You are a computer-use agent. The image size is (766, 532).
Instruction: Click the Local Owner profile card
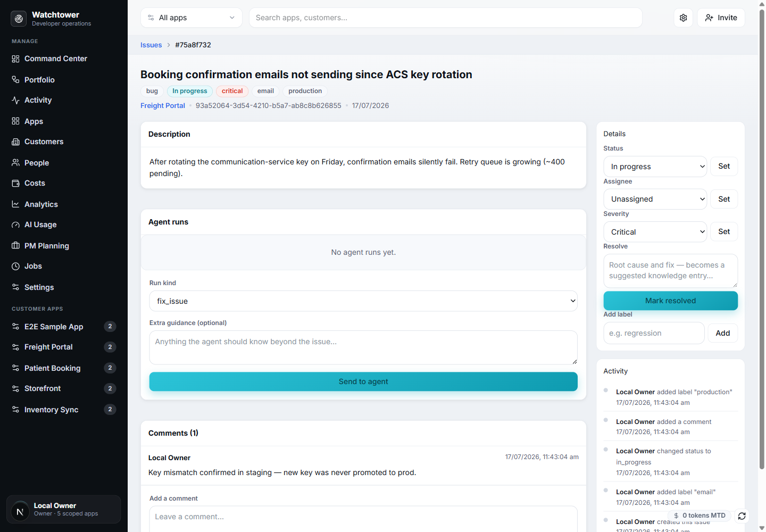[x=64, y=510]
